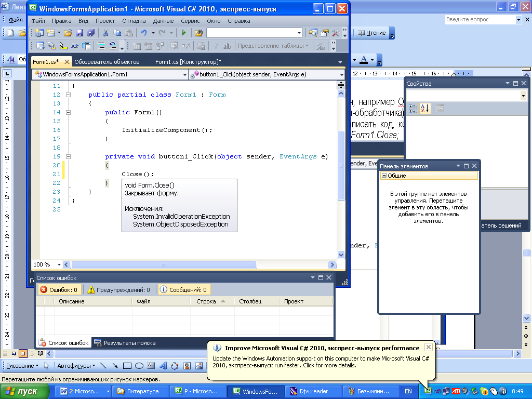
Task: Toggle the Сообщений: 0 messages filter
Action: click(184, 290)
